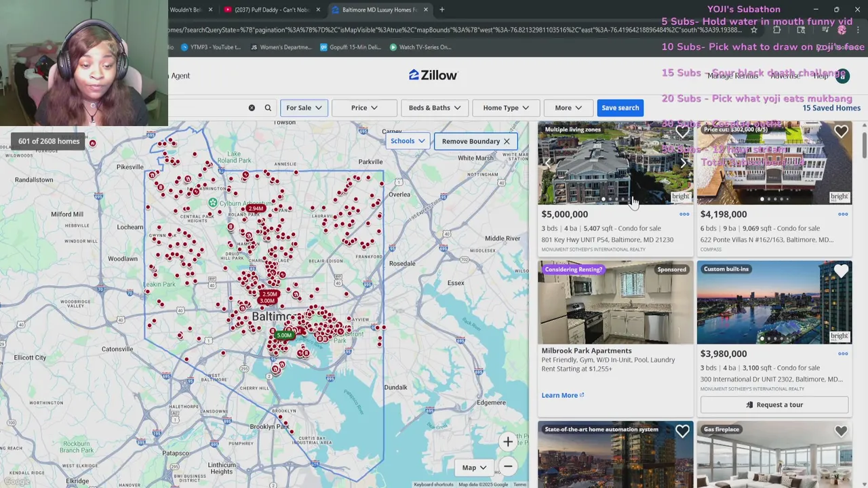The image size is (868, 488).
Task: Open the Price filter dropdown
Action: (x=364, y=108)
